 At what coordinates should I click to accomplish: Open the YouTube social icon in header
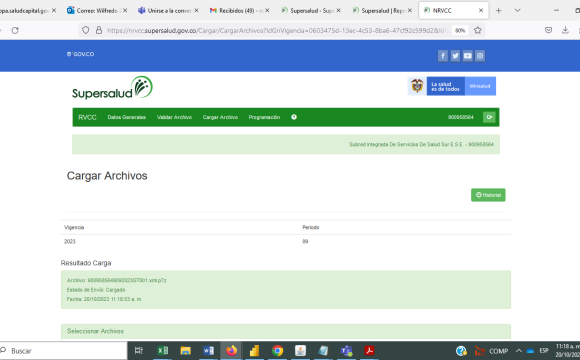point(468,56)
